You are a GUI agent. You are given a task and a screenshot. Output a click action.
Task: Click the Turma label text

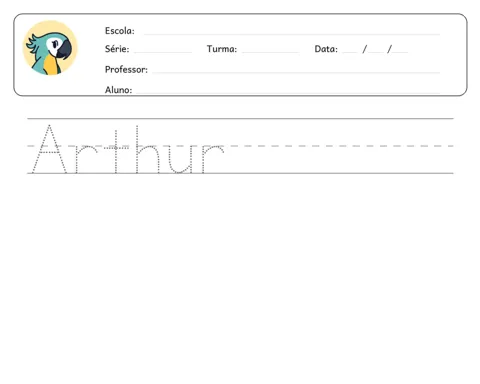[x=222, y=49]
